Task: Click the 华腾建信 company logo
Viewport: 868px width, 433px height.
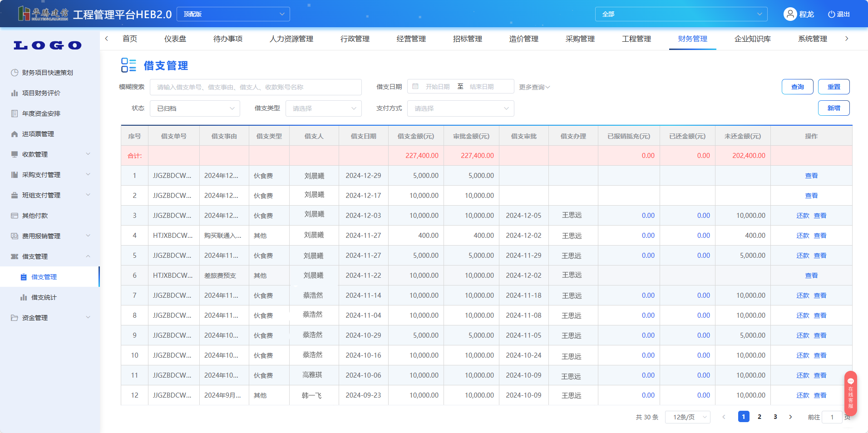Action: tap(43, 14)
